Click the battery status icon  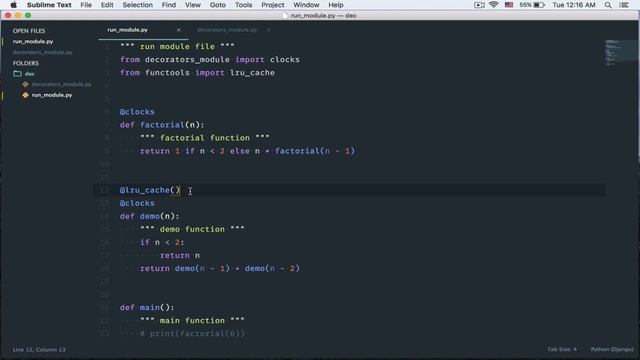point(539,5)
